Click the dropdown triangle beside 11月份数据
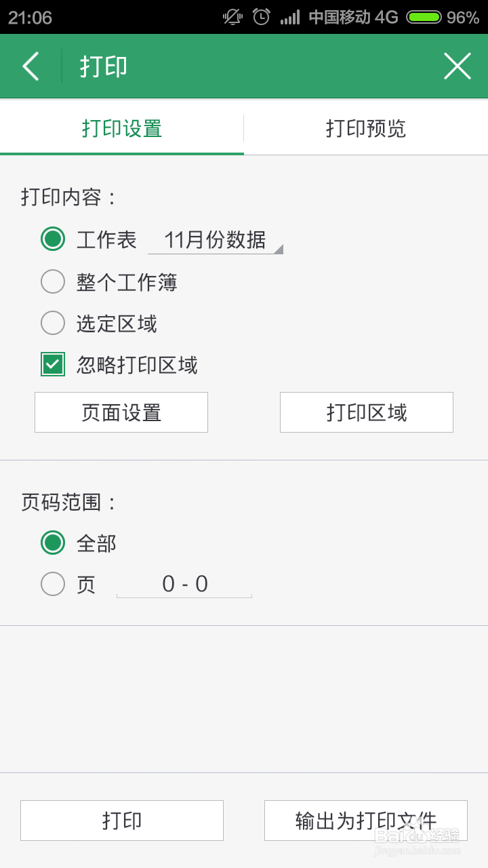Viewport: 488px width, 868px height. [x=278, y=249]
